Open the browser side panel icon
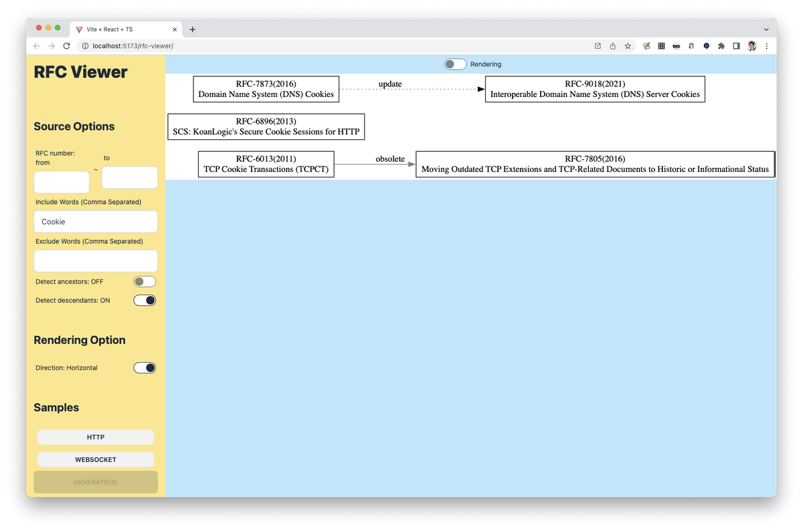This screenshot has width=803, height=532. click(x=736, y=46)
